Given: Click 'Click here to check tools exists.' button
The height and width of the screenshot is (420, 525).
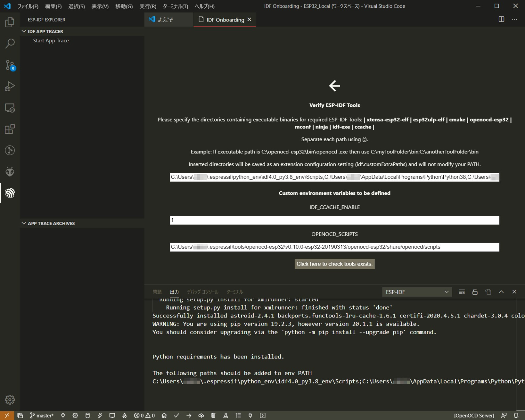Looking at the screenshot, I should coord(334,264).
